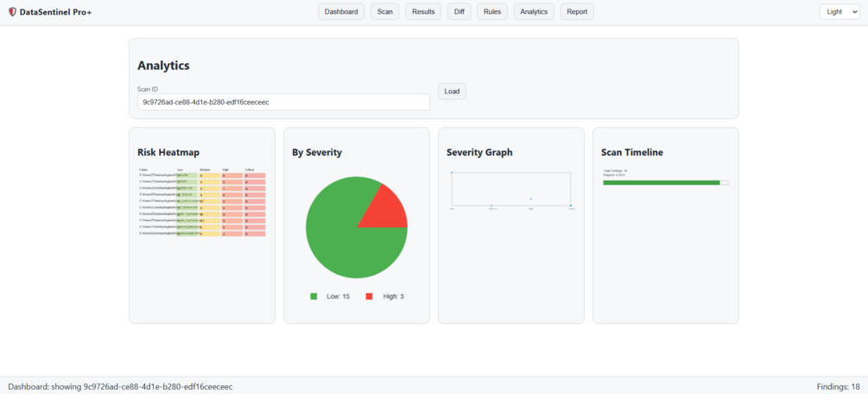Viewport: 868px width, 394px height.
Task: Open the Results section
Action: coord(423,11)
